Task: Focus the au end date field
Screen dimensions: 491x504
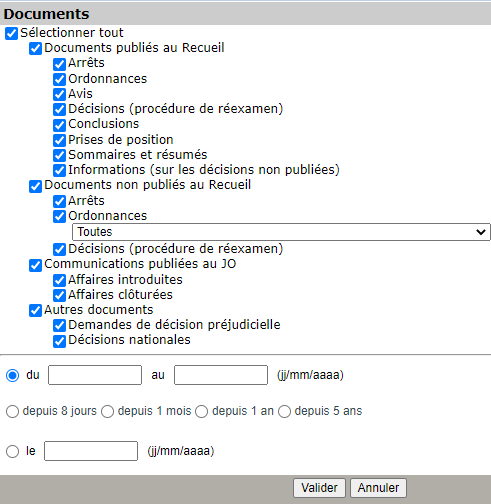Action: tap(221, 375)
